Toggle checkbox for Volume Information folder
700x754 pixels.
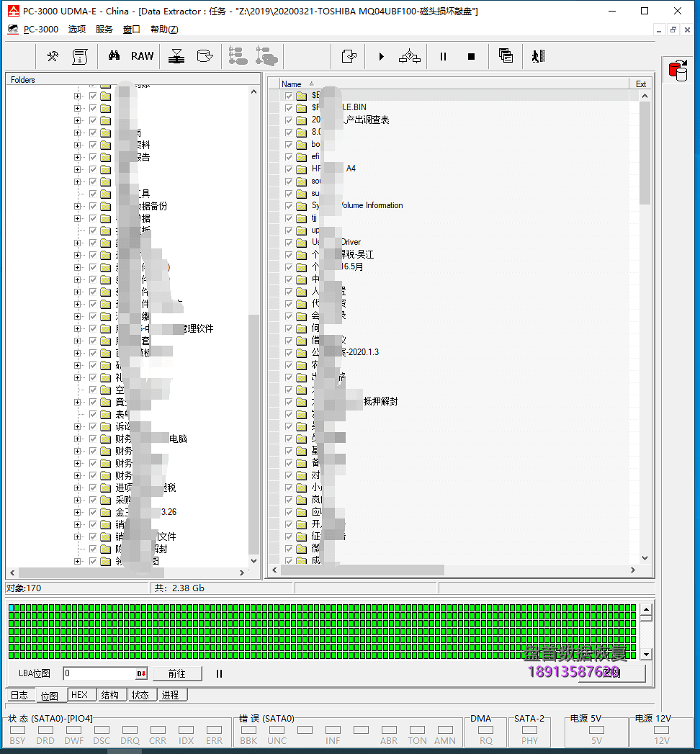[x=289, y=206]
